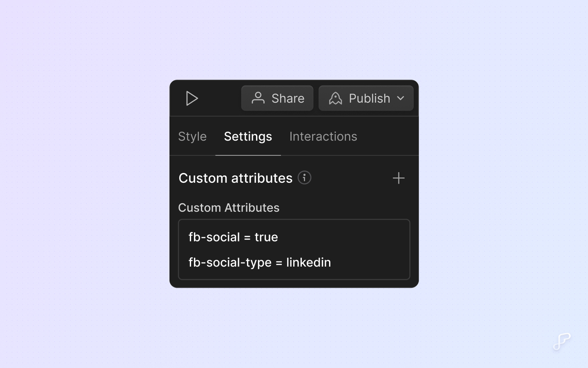Select the fb-social = true attribute entry
The image size is (588, 368).
click(x=233, y=237)
